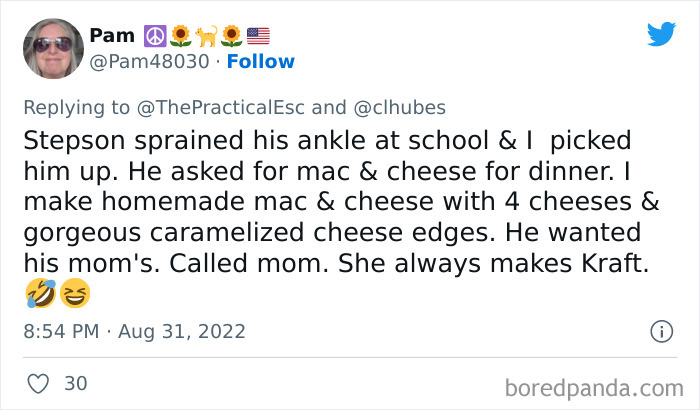
Task: Open the @Pam48030 handle
Action: pos(150,62)
